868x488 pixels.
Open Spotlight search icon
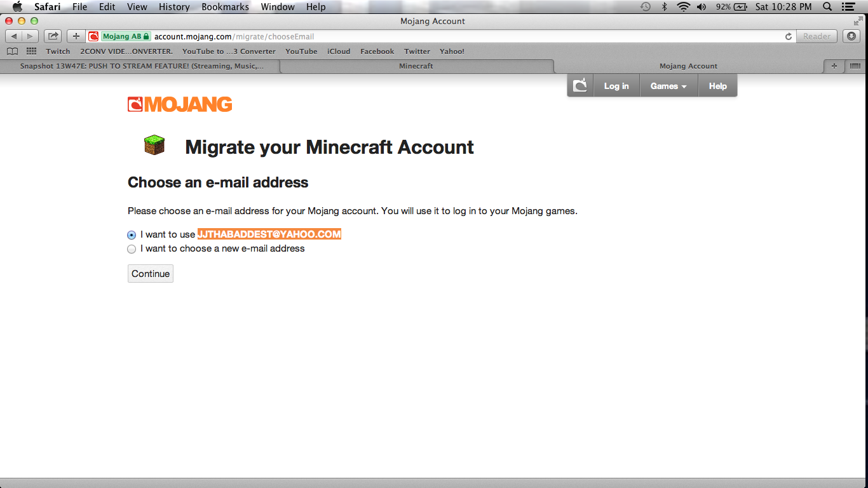coord(827,6)
